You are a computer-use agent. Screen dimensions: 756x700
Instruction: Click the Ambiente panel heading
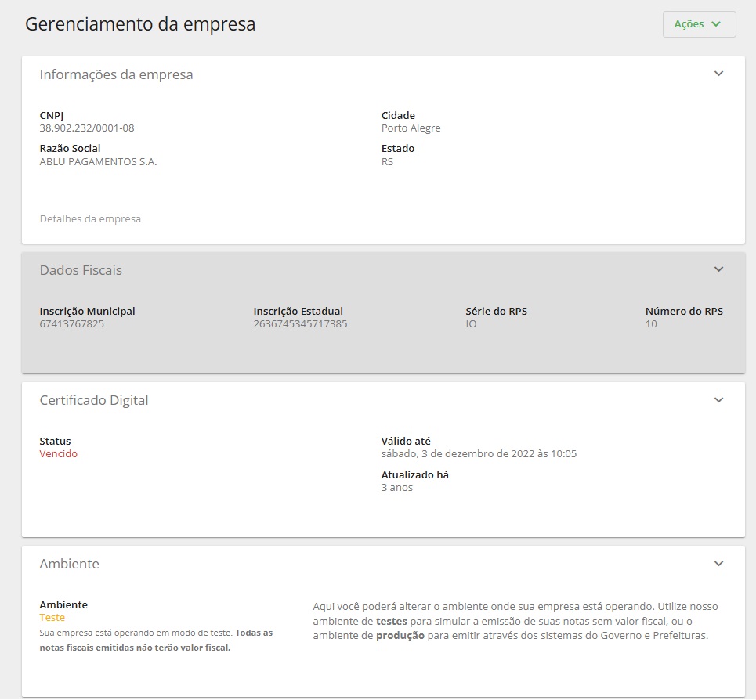point(69,565)
